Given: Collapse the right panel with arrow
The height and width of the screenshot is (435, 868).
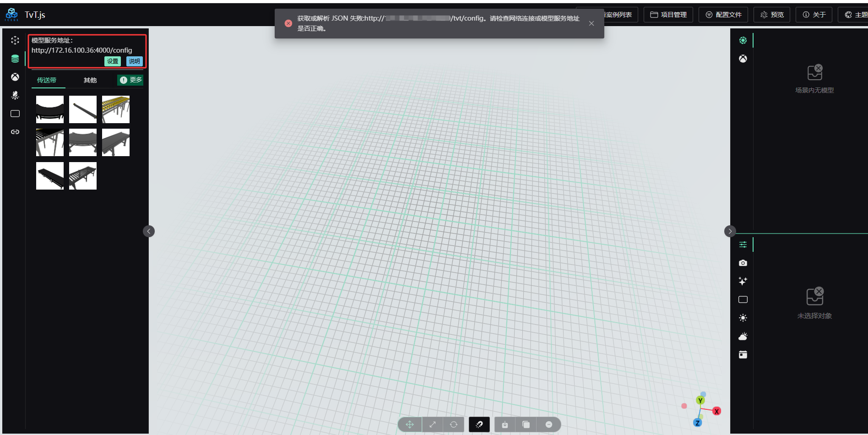Looking at the screenshot, I should (x=730, y=231).
